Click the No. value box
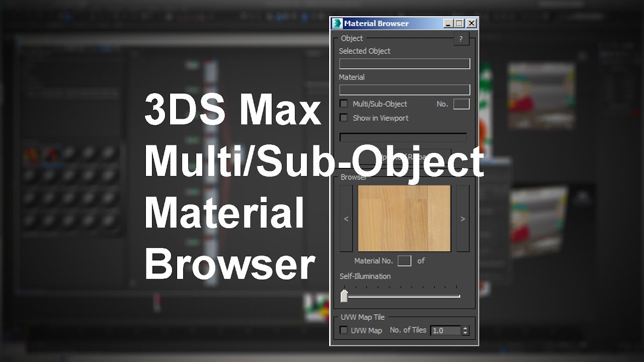644x362 pixels. point(461,104)
